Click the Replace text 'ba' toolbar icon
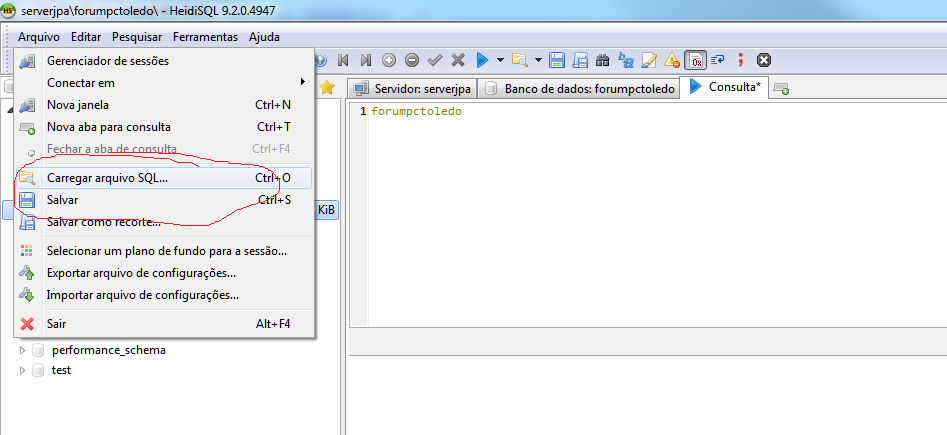947x435 pixels. (626, 60)
